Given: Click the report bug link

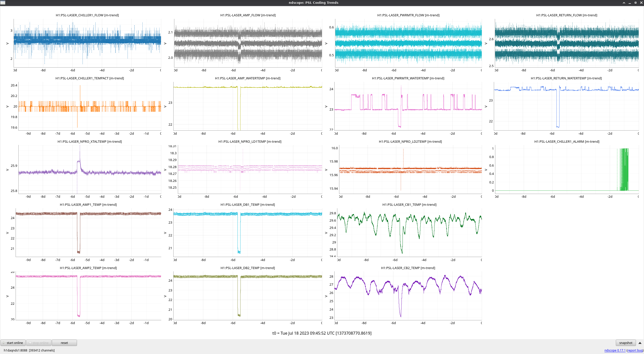Looking at the screenshot, I should pyautogui.click(x=635, y=350).
